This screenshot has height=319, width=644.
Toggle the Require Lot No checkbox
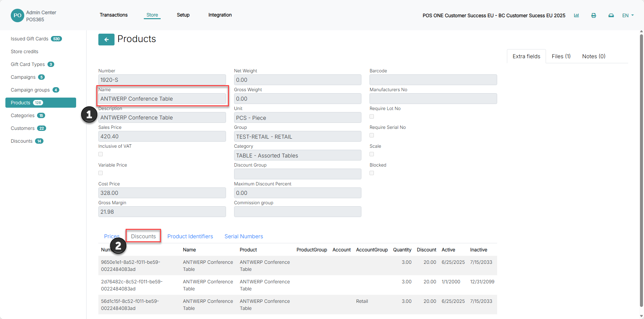pos(372,116)
